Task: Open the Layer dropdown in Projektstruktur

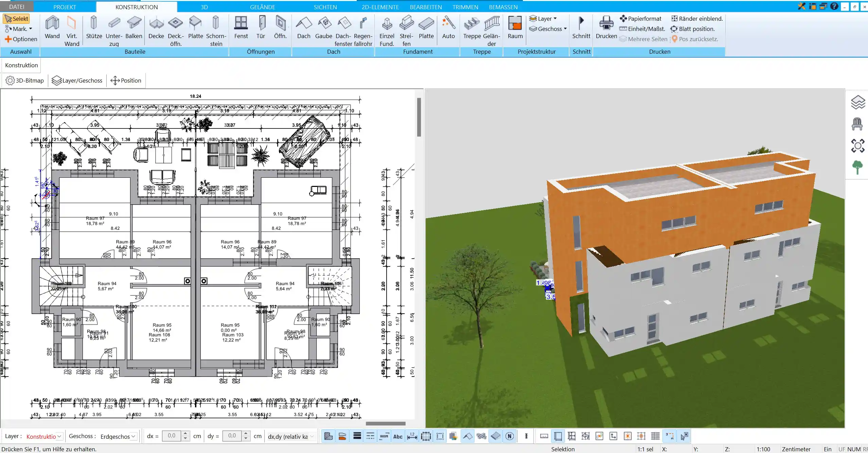Action: [x=543, y=19]
